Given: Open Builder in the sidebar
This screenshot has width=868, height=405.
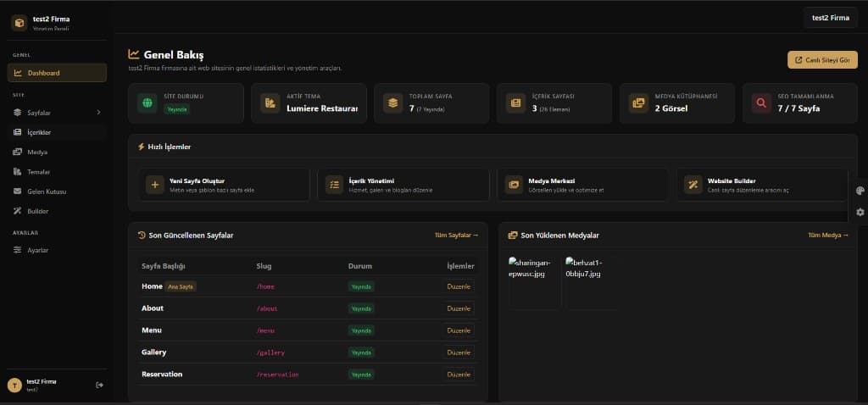Looking at the screenshot, I should tap(57, 211).
